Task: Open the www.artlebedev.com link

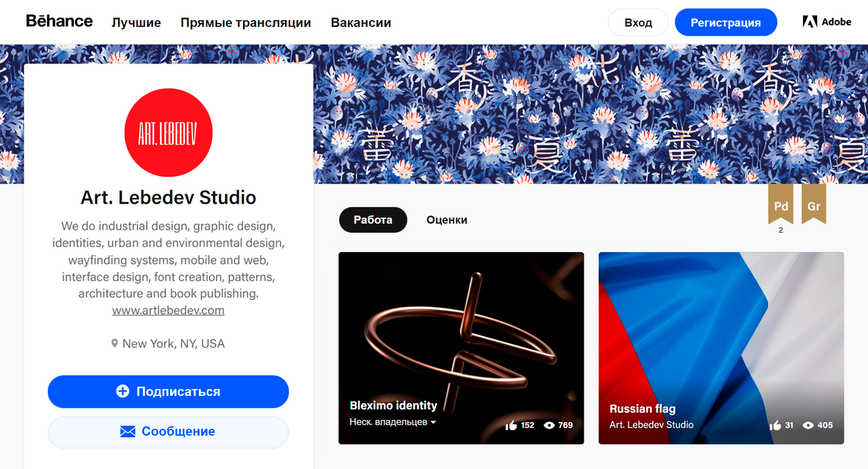Action: click(169, 310)
